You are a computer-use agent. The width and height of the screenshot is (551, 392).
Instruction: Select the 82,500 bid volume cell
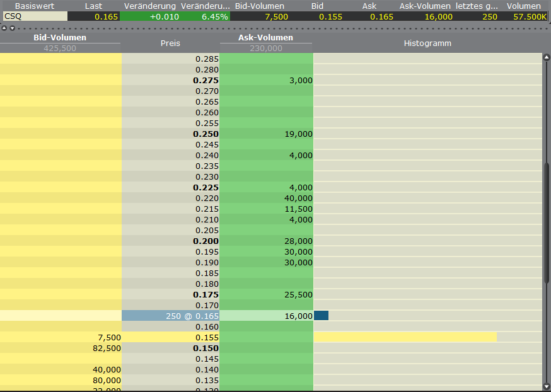coord(61,348)
